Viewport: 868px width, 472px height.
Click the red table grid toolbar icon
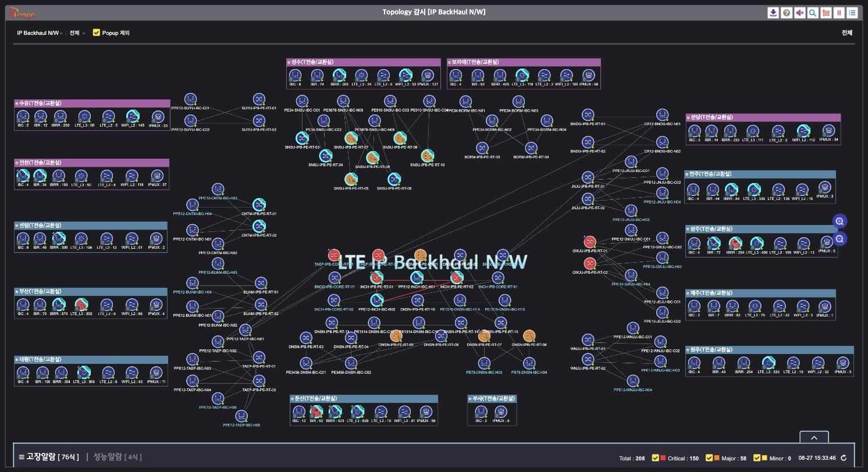(x=826, y=13)
